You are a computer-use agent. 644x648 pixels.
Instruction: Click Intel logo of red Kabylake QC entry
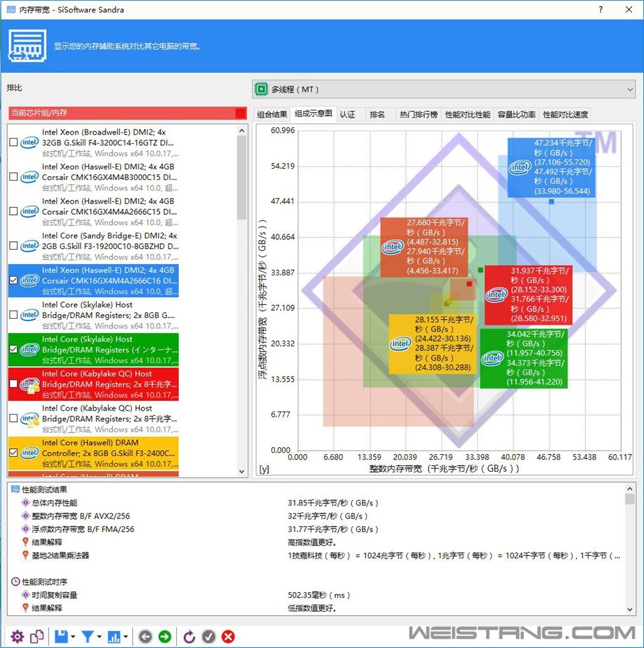[x=30, y=384]
